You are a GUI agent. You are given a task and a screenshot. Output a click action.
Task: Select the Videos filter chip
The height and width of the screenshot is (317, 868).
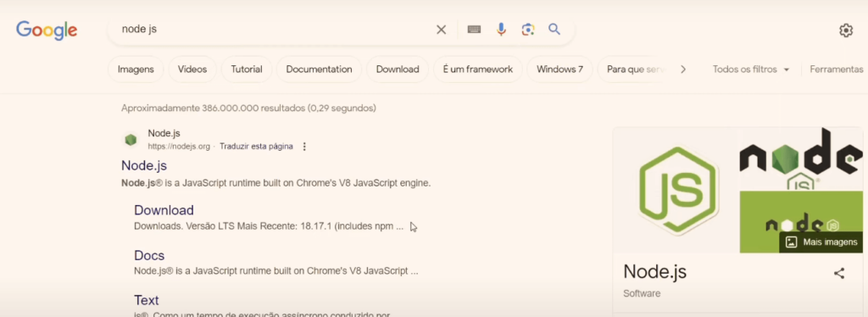click(x=192, y=70)
